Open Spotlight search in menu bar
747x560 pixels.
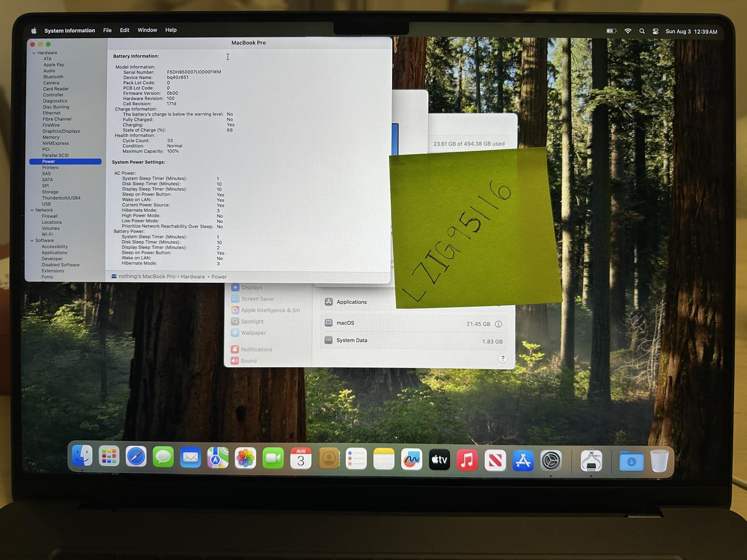[642, 31]
